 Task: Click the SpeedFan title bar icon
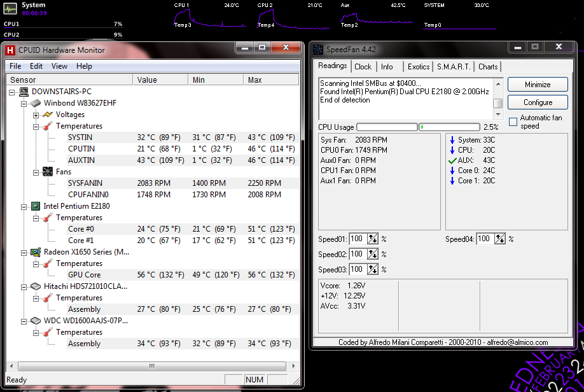tap(318, 49)
